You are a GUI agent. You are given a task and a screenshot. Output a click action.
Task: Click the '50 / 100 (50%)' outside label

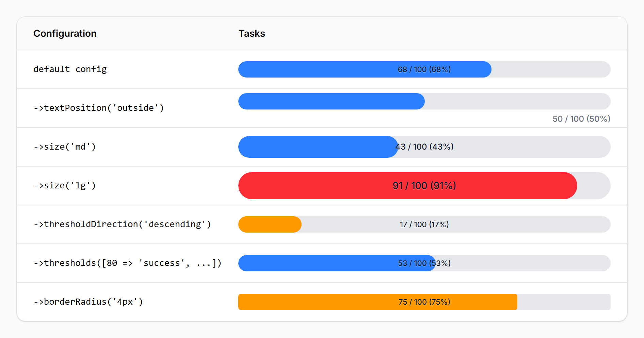click(580, 119)
